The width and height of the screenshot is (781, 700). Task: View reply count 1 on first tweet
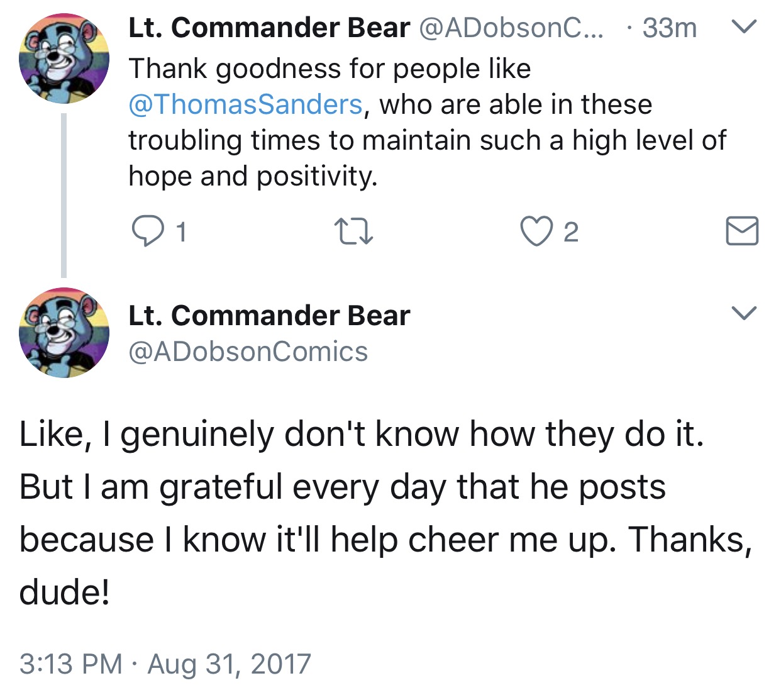pos(181,233)
